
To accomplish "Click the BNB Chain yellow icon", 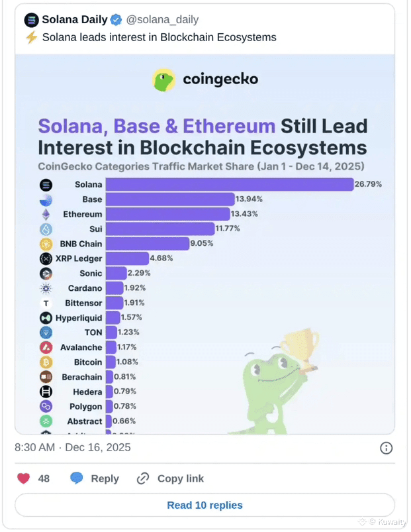I will (46, 244).
